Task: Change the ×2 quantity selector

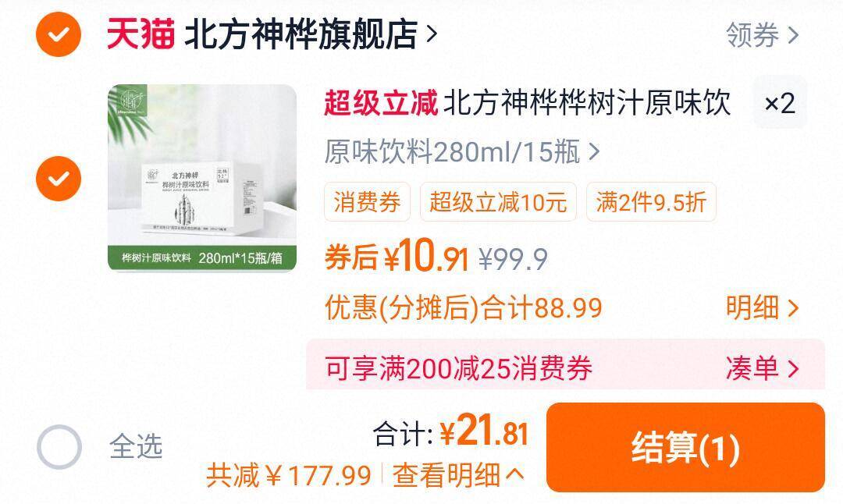Action: [780, 102]
